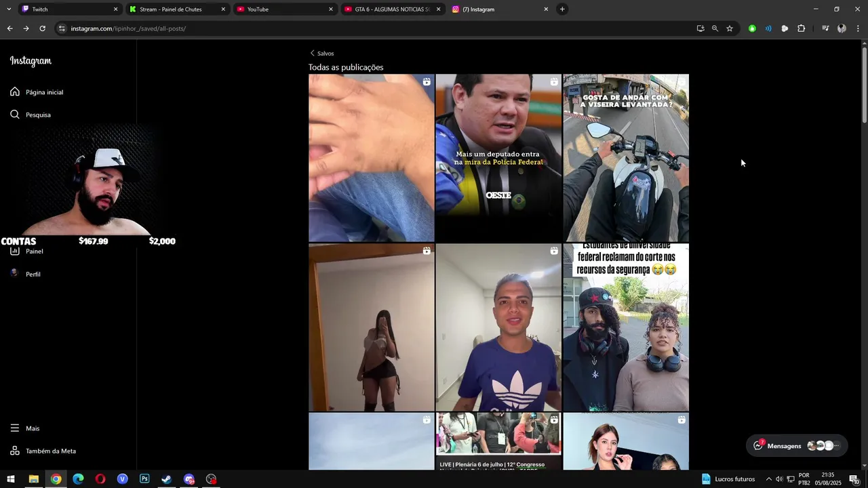This screenshot has height=488, width=868.
Task: Click the Lucros futuros taskbar item
Action: [x=728, y=479]
